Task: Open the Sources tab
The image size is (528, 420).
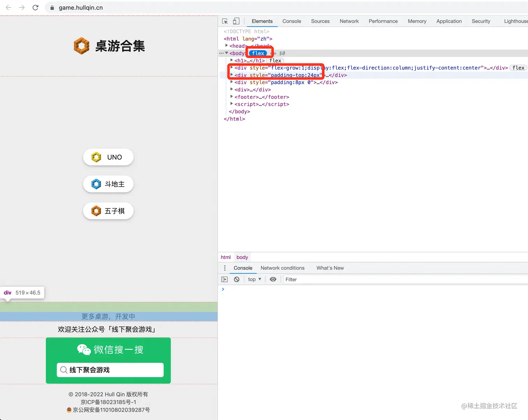Action: [x=320, y=21]
